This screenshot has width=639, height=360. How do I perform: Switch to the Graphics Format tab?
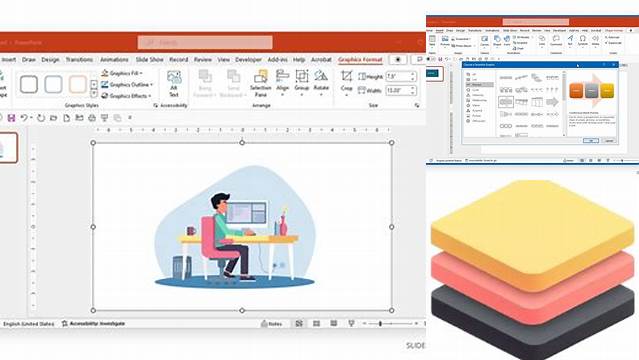pyautogui.click(x=360, y=60)
